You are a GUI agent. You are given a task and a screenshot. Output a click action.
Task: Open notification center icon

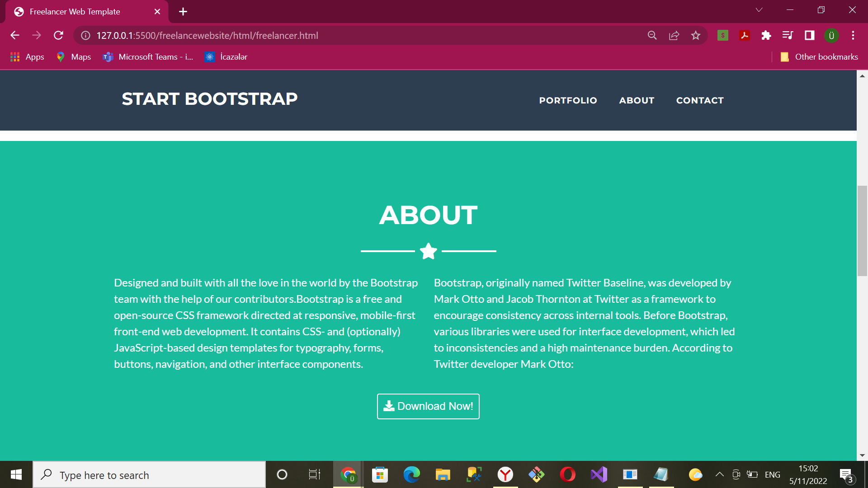[848, 475]
